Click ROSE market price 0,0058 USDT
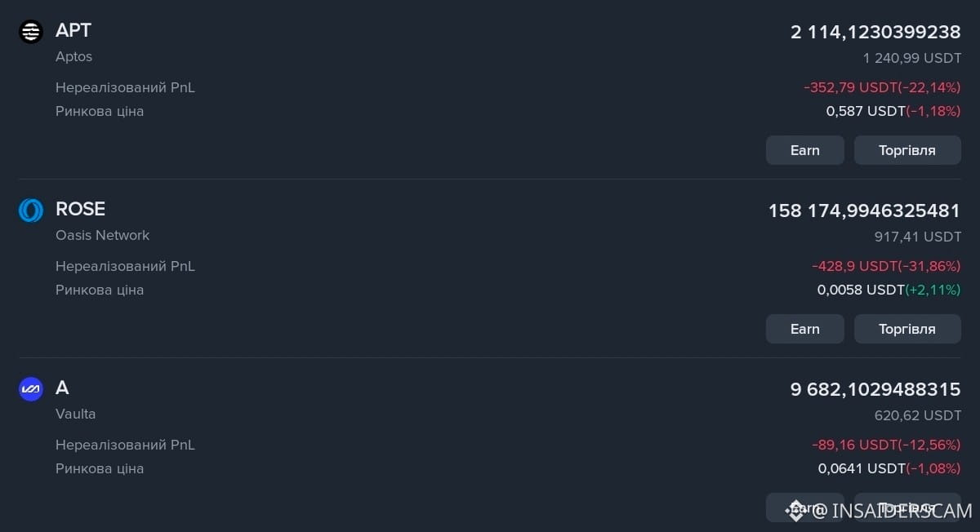The image size is (980, 532). pos(861,290)
